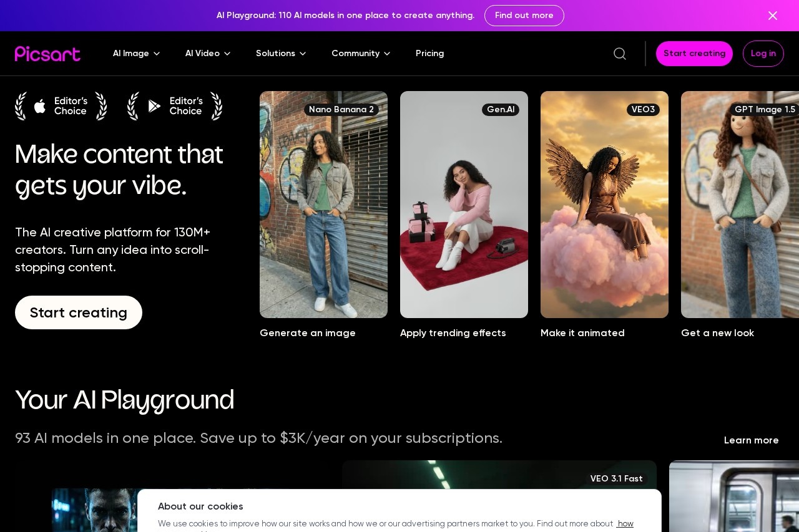The height and width of the screenshot is (532, 799).
Task: Select the Gen.AI trending effects card
Action: 464,205
